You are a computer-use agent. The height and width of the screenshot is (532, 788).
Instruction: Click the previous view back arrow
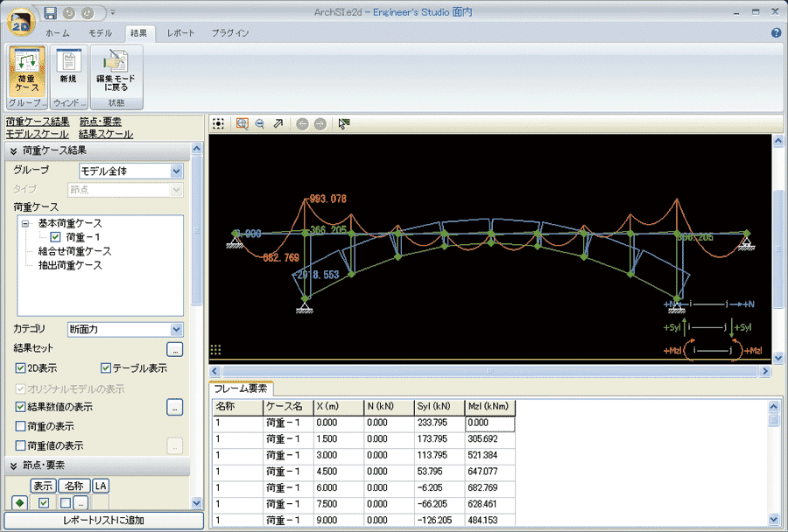(x=302, y=123)
